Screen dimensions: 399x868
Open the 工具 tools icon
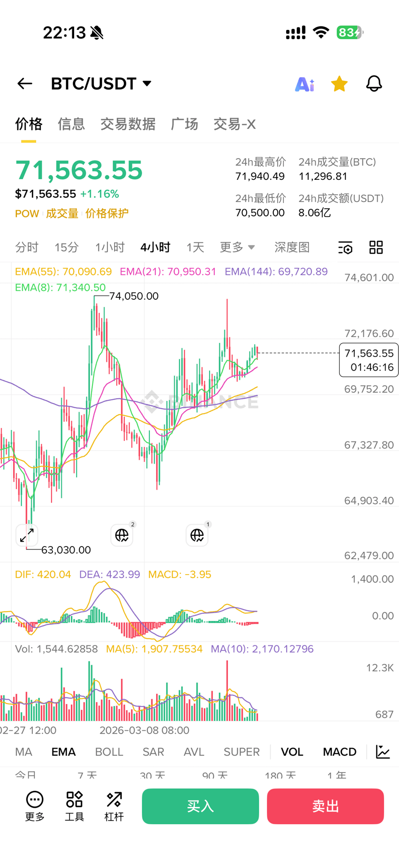[75, 806]
